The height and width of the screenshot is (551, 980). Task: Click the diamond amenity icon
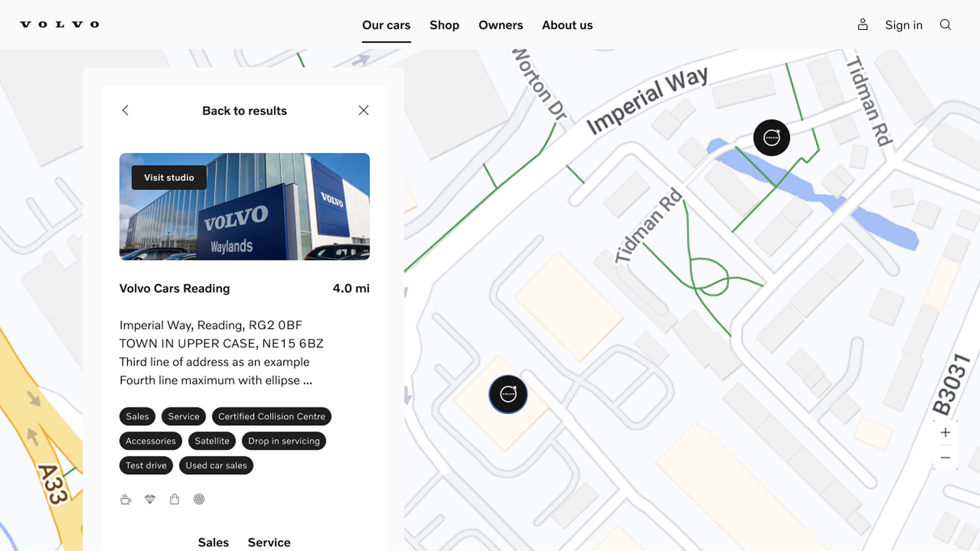click(x=150, y=499)
